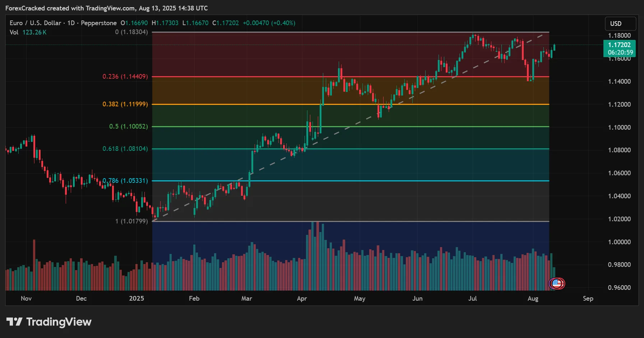Select the 0.236 (1.14409) Fibonacci level label
Image resolution: width=644 pixels, height=338 pixels.
(x=124, y=77)
